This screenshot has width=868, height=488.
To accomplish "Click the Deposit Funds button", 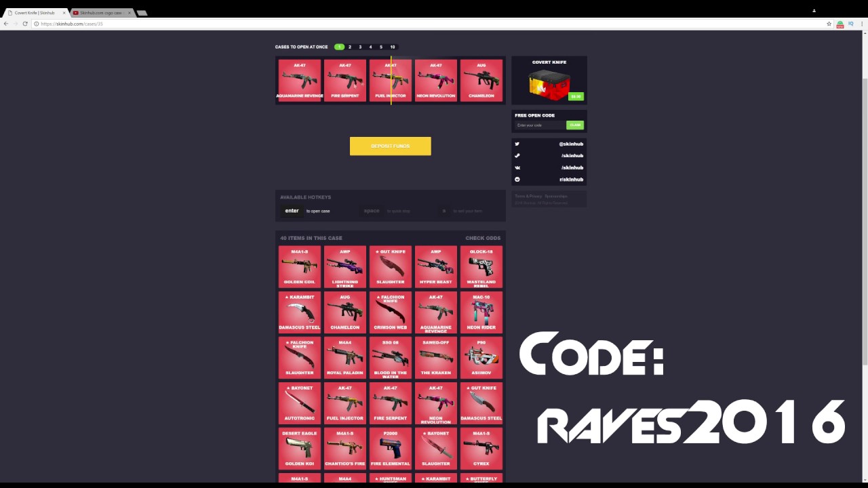I will click(390, 146).
